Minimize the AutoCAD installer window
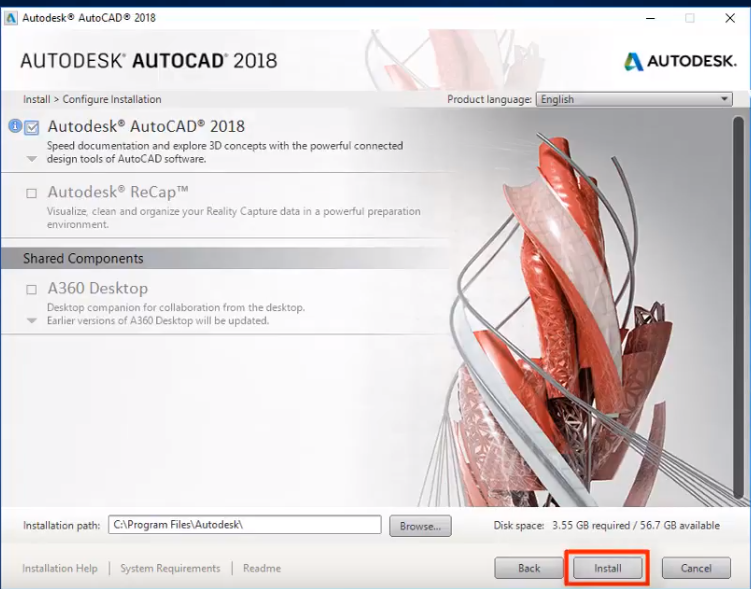751x589 pixels. coord(650,18)
